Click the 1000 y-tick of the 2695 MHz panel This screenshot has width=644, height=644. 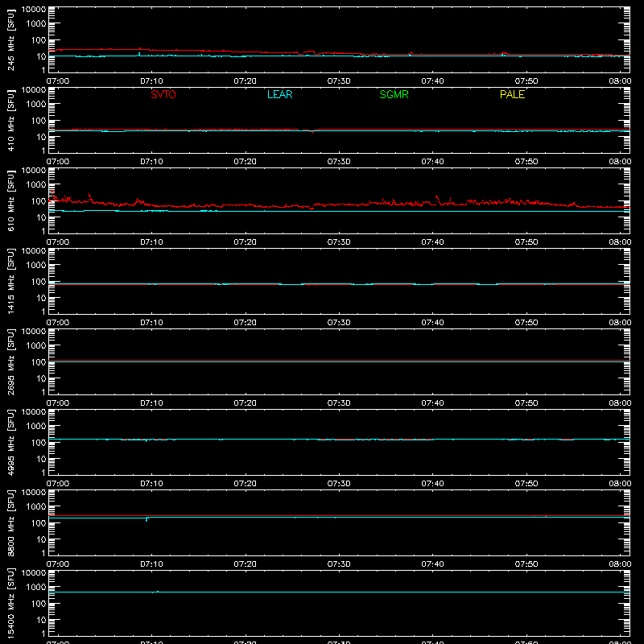(36, 346)
